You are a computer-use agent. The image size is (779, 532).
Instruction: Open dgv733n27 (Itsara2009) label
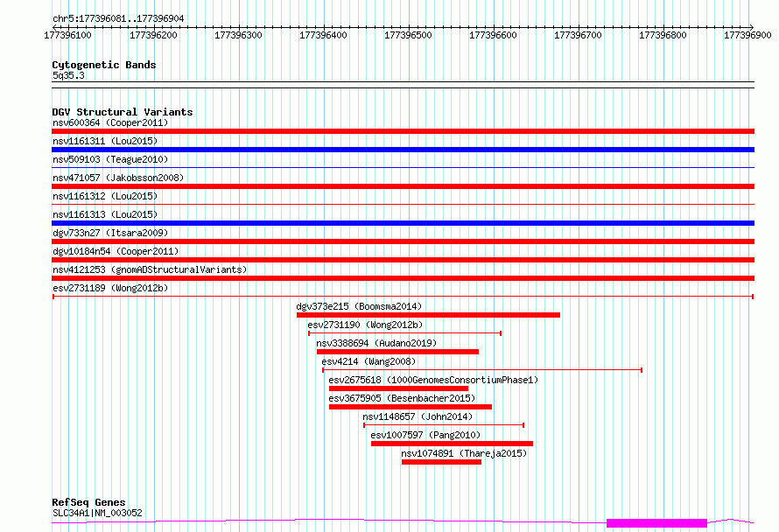pos(110,233)
